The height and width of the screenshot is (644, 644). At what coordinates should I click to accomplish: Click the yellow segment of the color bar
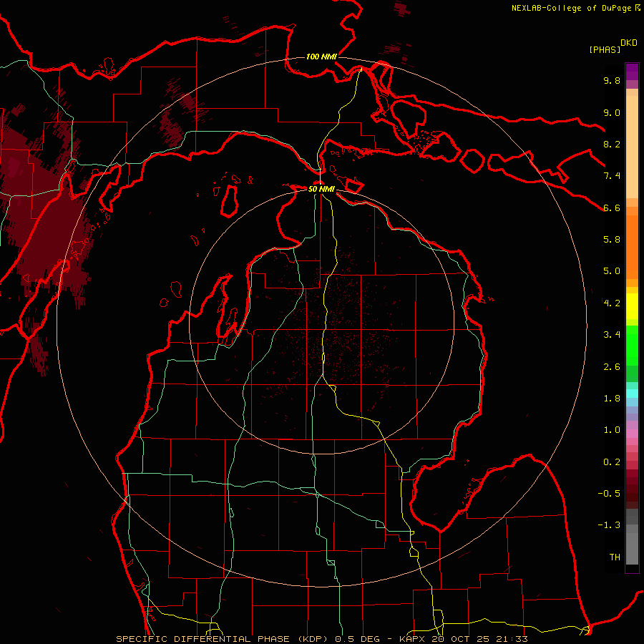632,306
